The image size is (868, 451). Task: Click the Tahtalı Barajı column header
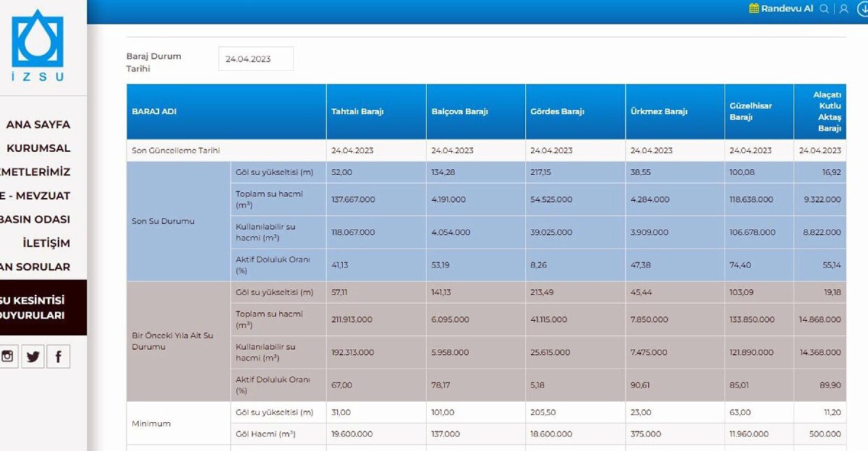(357, 112)
